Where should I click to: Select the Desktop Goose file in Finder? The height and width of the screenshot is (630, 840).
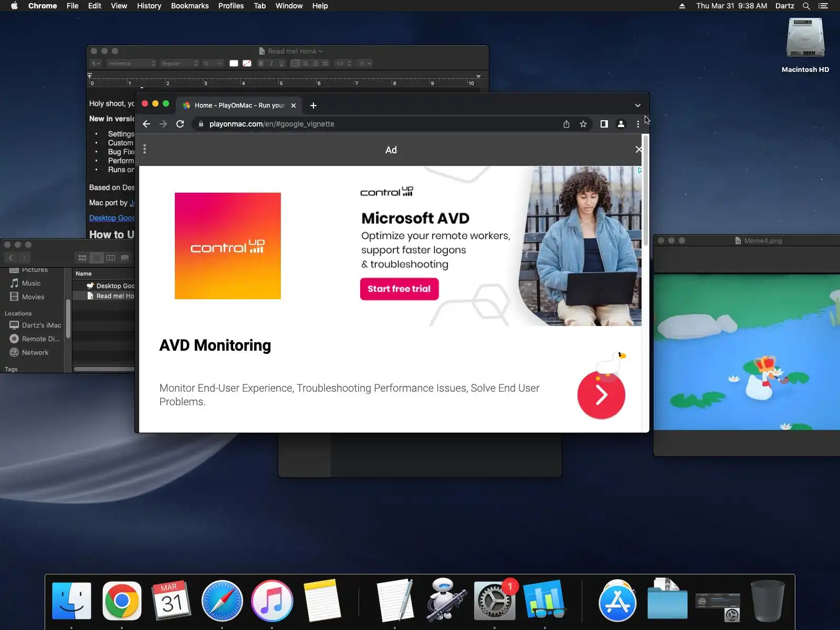[x=103, y=286]
